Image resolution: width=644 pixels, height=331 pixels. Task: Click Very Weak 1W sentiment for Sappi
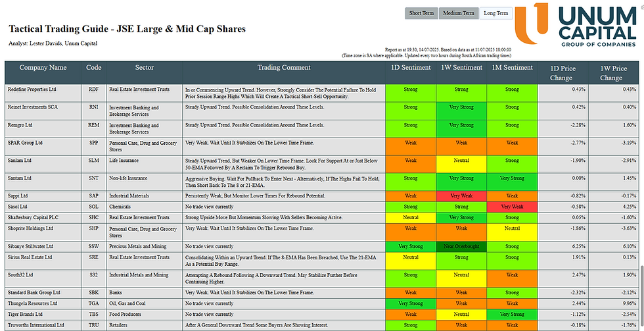click(x=461, y=196)
